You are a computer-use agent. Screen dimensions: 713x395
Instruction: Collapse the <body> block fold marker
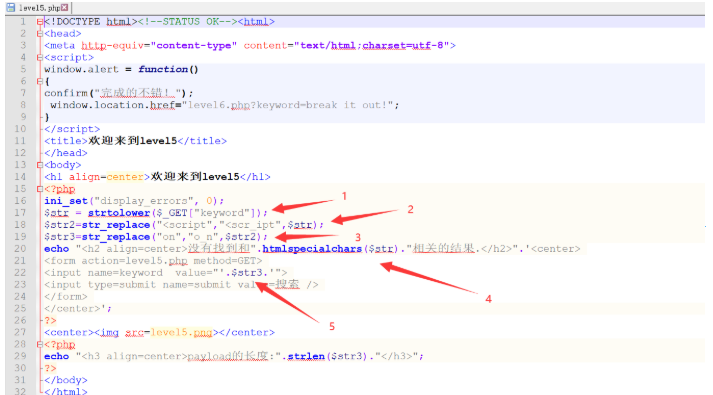tap(40, 165)
